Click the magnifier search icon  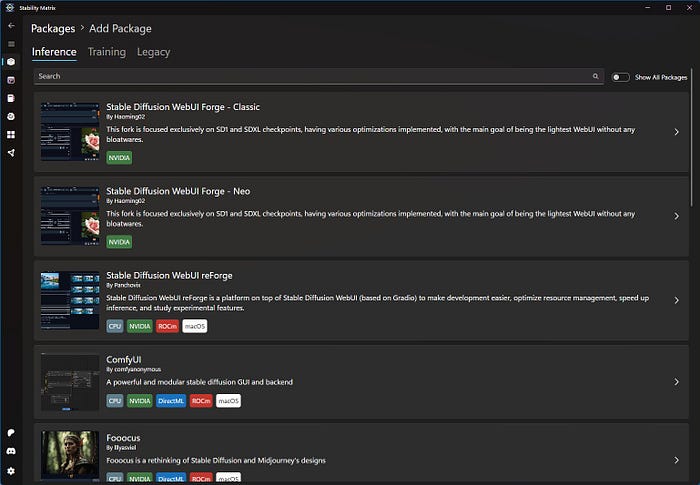pos(596,76)
